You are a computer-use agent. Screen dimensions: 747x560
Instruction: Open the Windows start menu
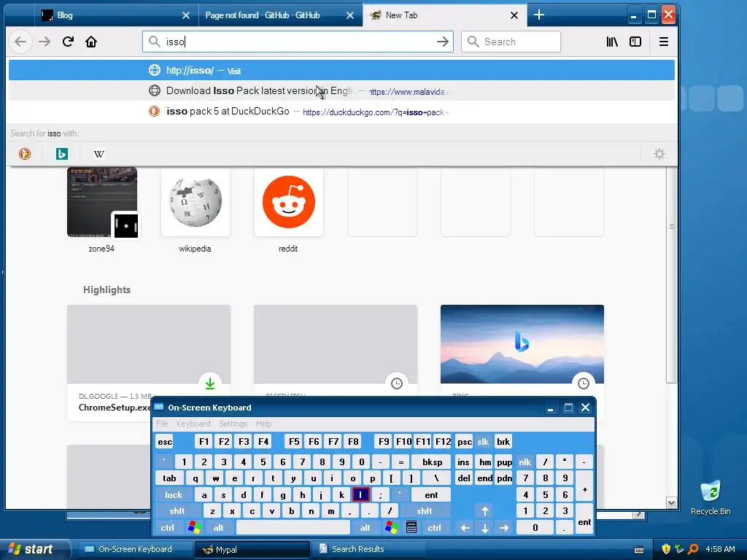tap(32, 549)
